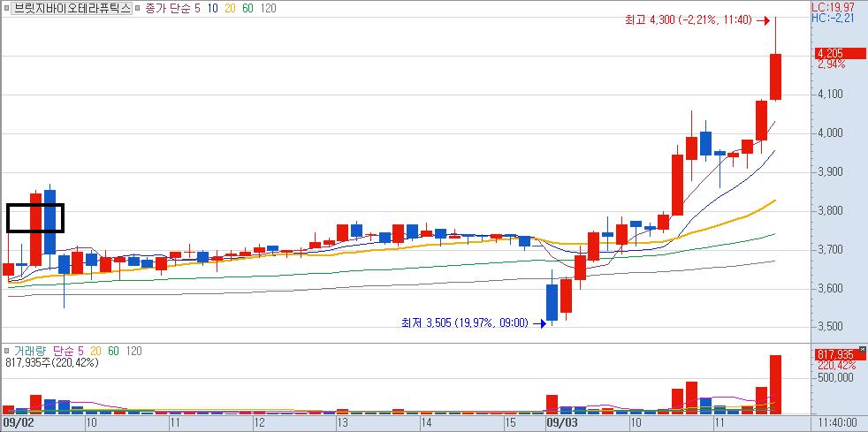Click the square marker icon before 거래량
Image resolution: width=868 pixels, height=432 pixels.
click(x=5, y=352)
